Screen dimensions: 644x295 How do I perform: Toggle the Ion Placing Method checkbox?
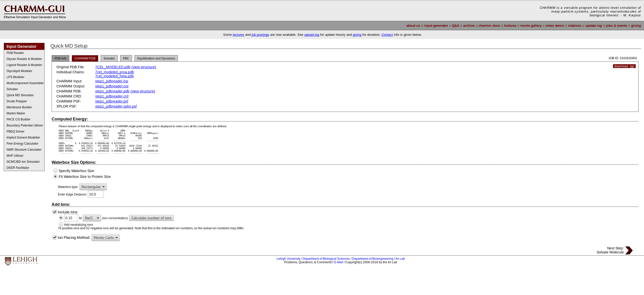click(54, 237)
